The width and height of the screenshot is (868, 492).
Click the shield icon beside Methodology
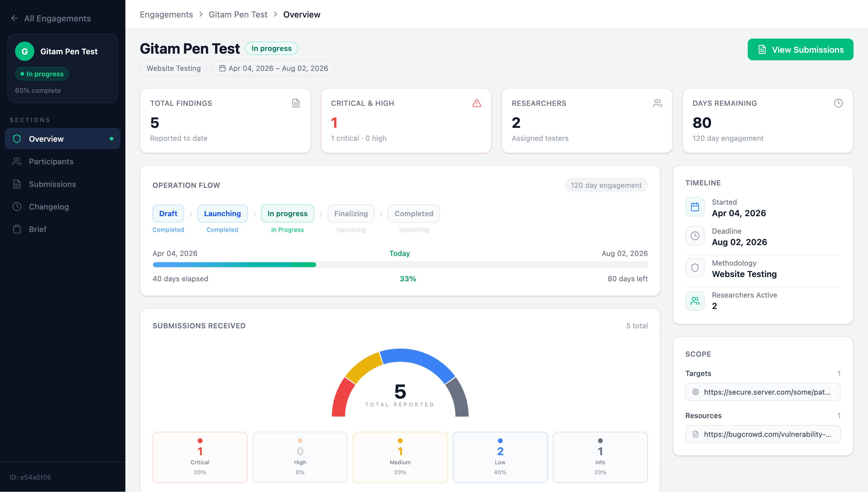click(x=695, y=268)
